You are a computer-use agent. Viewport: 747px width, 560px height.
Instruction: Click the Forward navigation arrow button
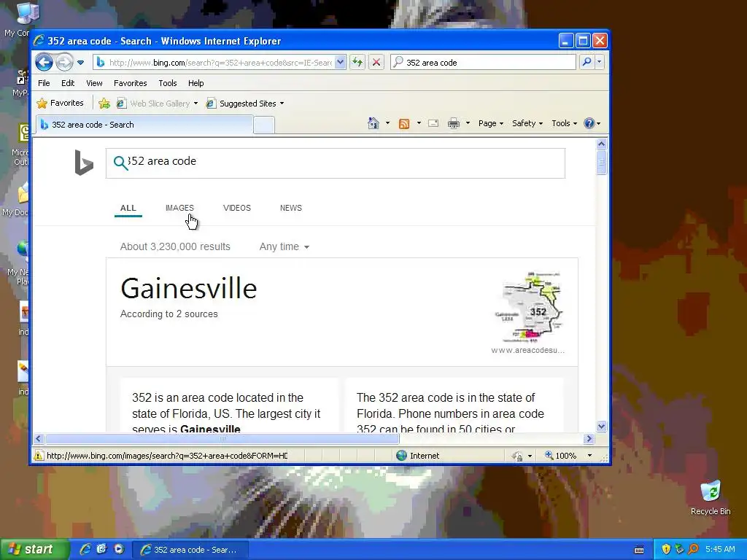pyautogui.click(x=64, y=62)
